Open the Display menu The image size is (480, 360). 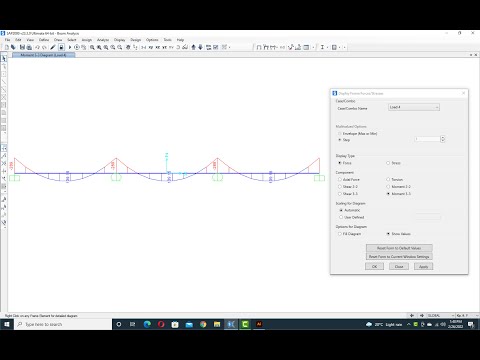click(x=120, y=40)
